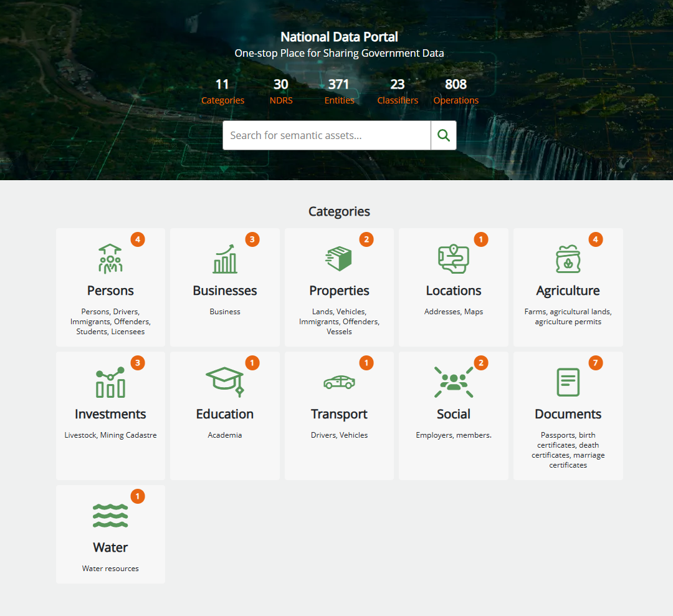Open the Transport car icon
Image resolution: width=673 pixels, height=616 pixels.
[339, 382]
